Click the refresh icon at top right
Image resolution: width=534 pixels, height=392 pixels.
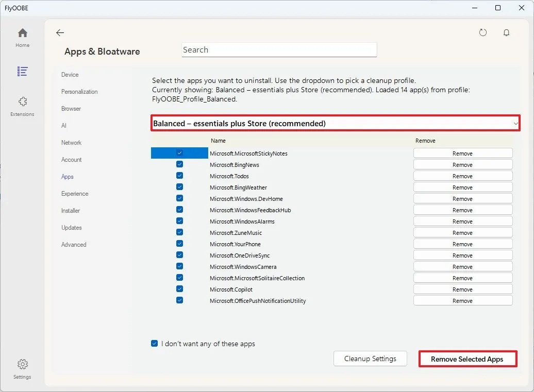(483, 32)
